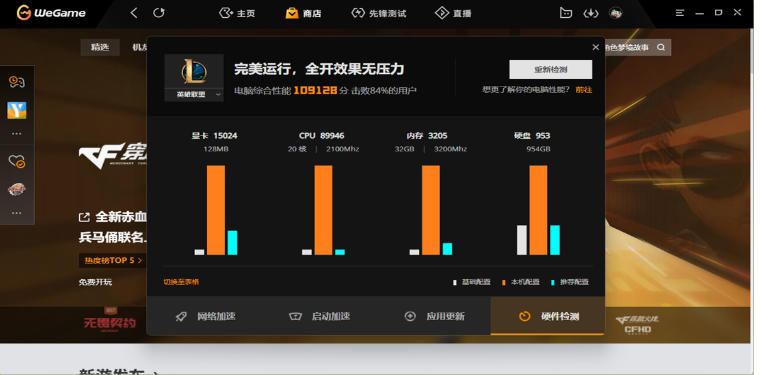
Task: Click the Y app icon in sidebar
Action: tap(17, 111)
